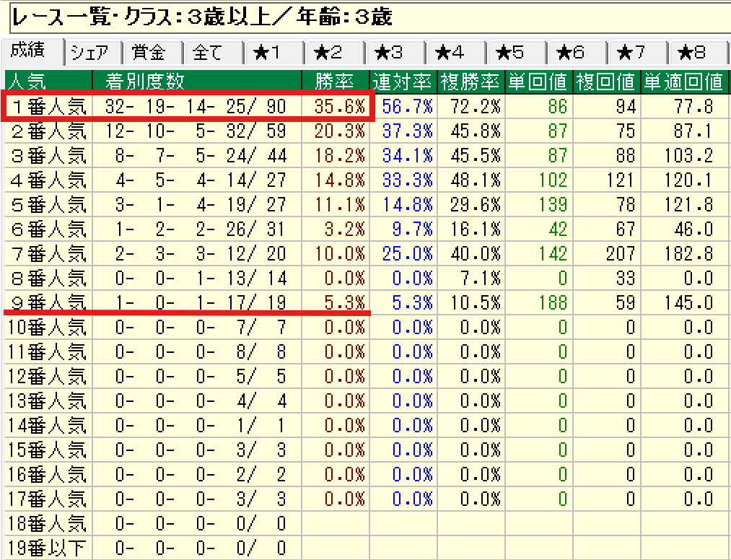Sort by the 勝率 column header

(x=336, y=81)
